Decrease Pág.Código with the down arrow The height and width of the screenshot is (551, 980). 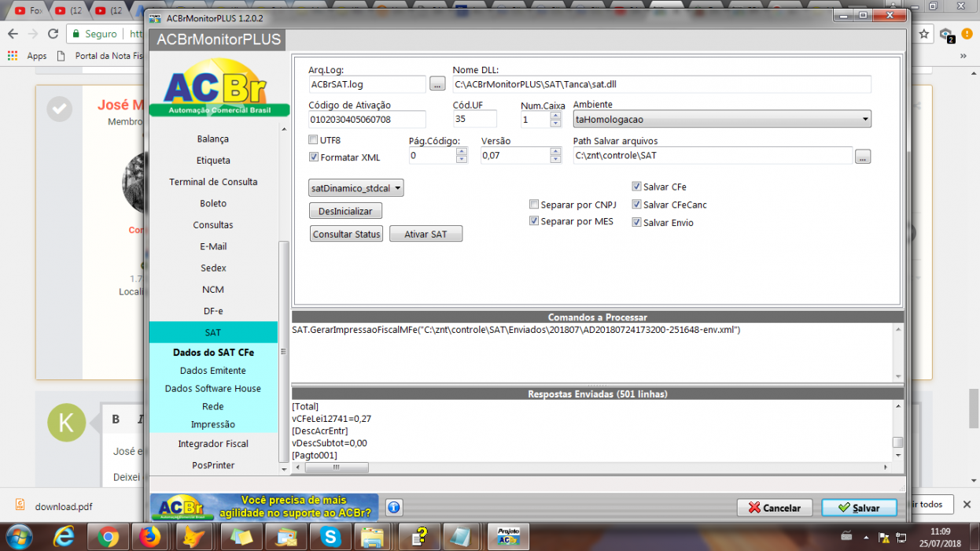(462, 160)
